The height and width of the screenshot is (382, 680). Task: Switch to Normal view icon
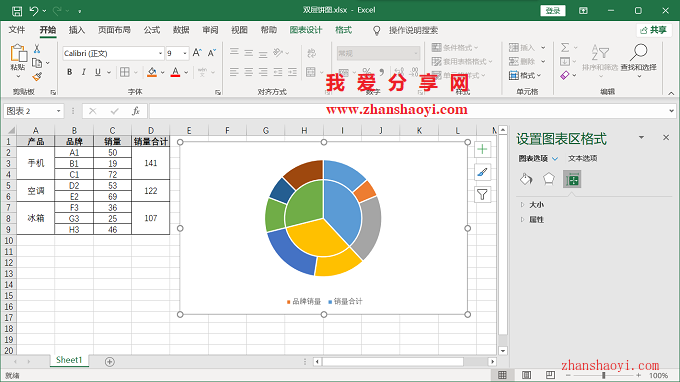coord(502,375)
